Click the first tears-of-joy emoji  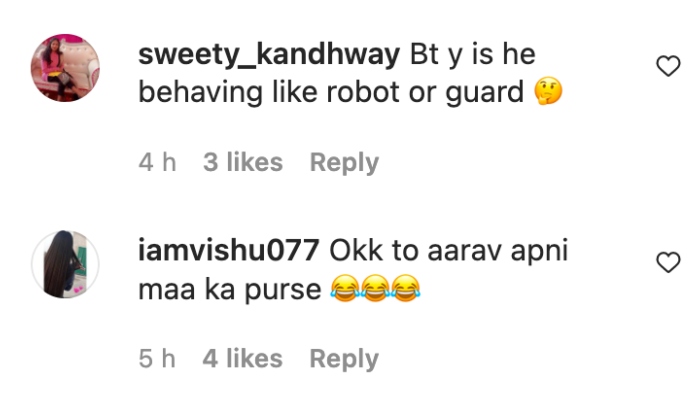point(345,288)
